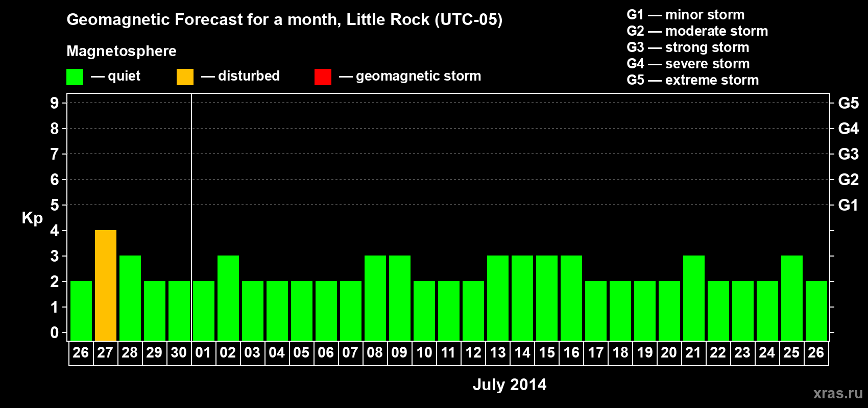Click the 'disturbed' legend label
This screenshot has height=408, width=868.
pos(249,76)
